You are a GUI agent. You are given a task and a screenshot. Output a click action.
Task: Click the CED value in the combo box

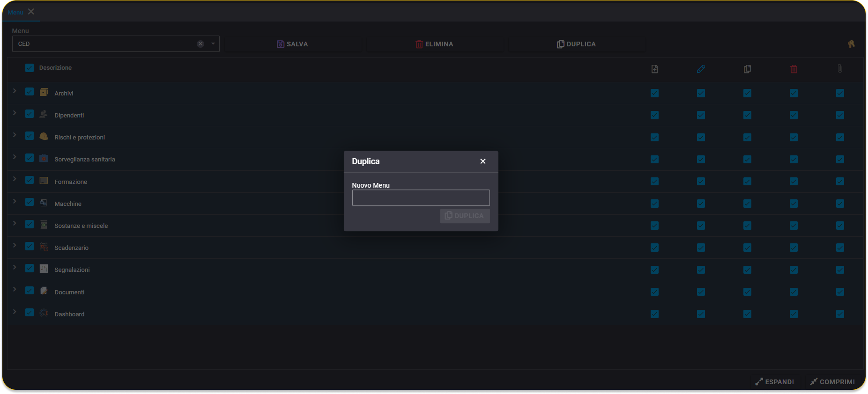24,44
